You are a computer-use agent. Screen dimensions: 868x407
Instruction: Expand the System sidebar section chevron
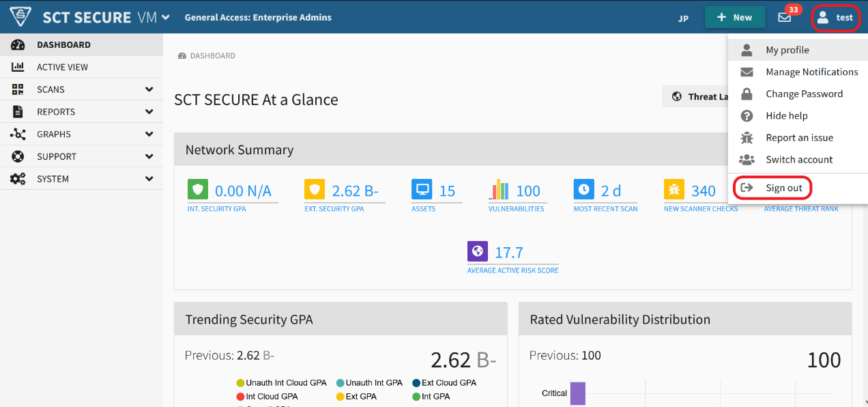[149, 179]
